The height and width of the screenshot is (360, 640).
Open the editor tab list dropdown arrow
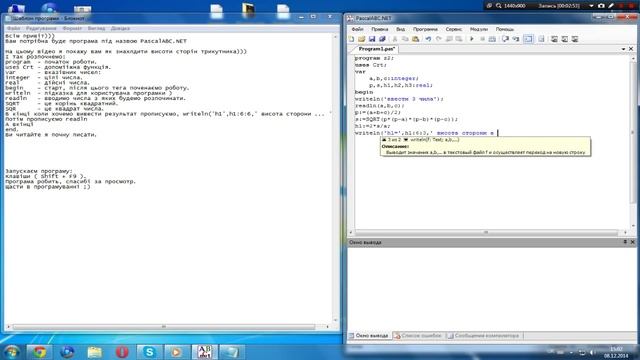tap(623, 49)
